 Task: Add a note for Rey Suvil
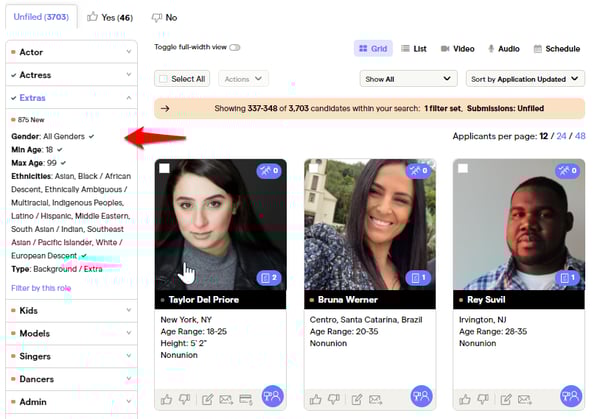coord(506,400)
